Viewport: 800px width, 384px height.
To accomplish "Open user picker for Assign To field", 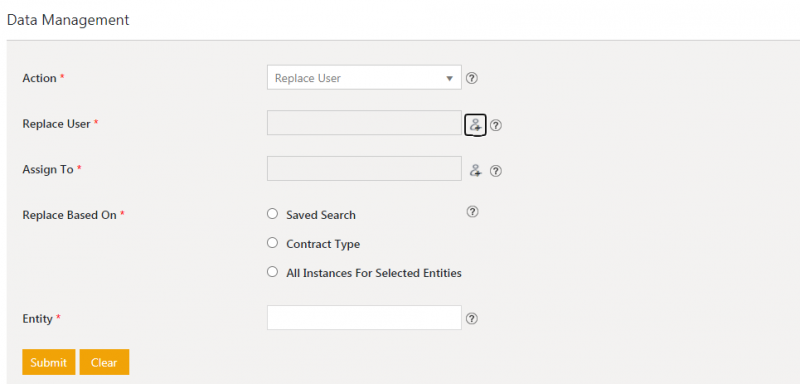I will click(475, 170).
